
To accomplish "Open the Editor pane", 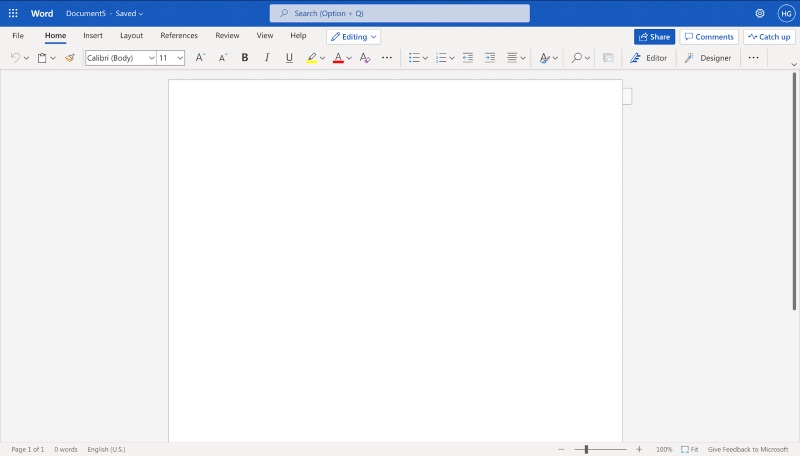I will [648, 58].
